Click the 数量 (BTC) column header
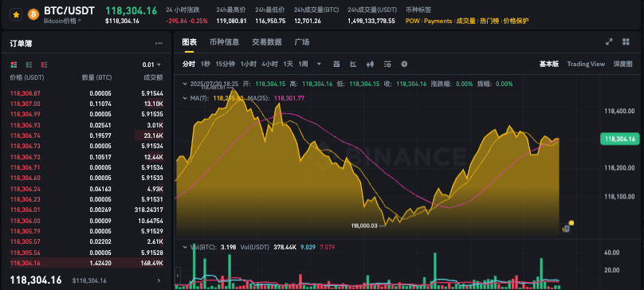 96,77
